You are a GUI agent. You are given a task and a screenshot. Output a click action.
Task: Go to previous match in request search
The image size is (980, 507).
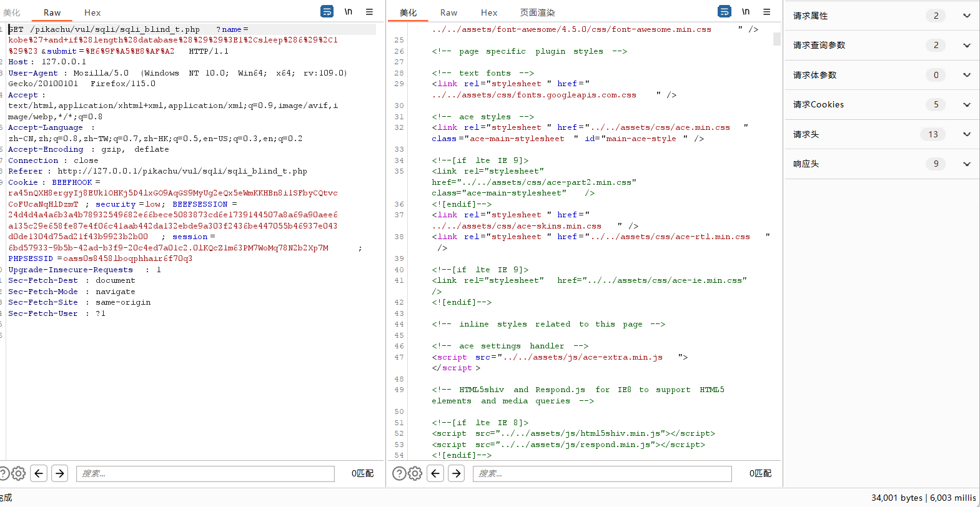tap(39, 473)
